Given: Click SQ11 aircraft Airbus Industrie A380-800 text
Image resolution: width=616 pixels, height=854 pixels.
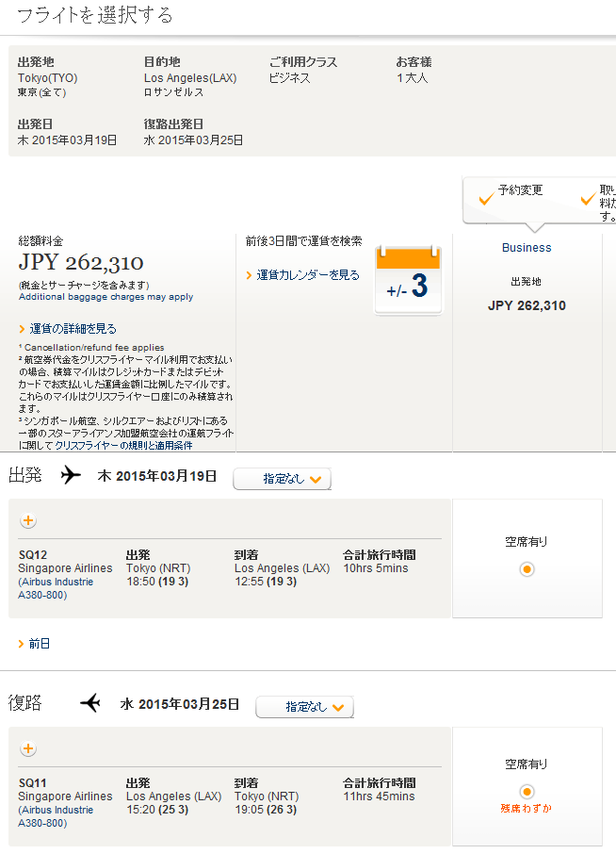Looking at the screenshot, I should pos(56,816).
